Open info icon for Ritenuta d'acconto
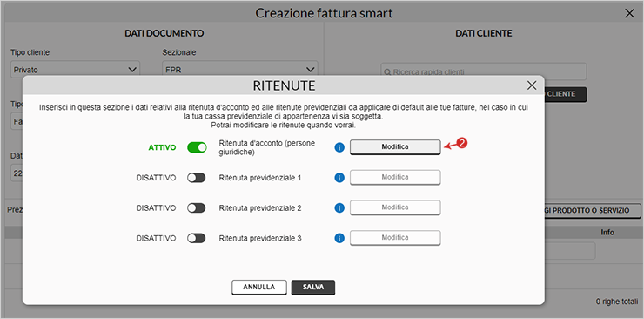 [x=339, y=147]
